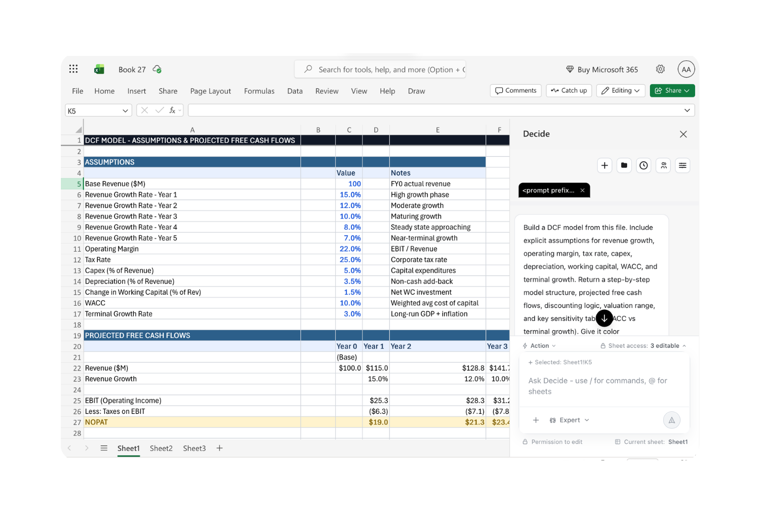760x532 pixels.
Task: Select the NOPAT row label cell
Action: [x=192, y=422]
